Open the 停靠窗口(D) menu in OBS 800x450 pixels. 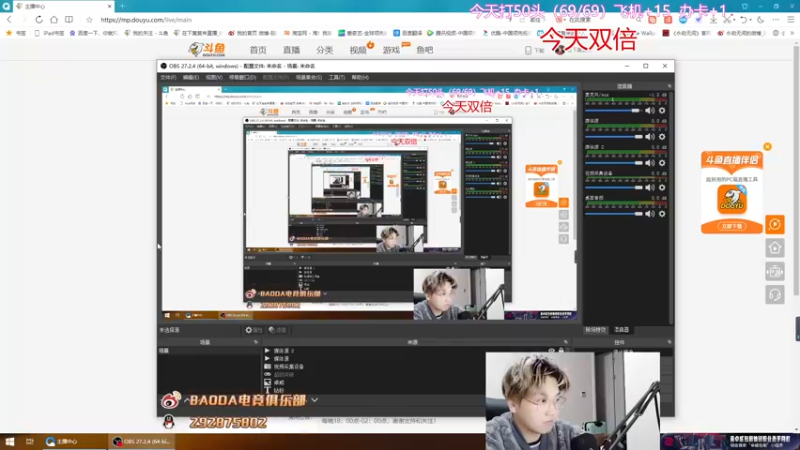242,78
